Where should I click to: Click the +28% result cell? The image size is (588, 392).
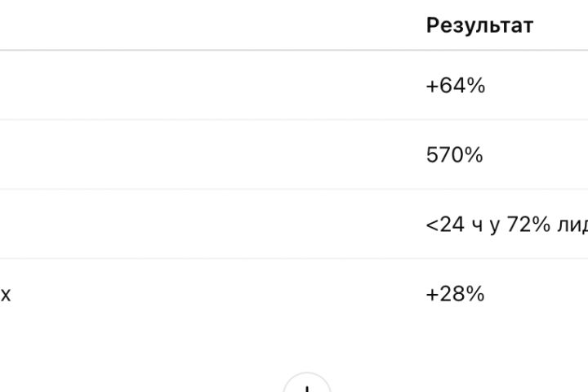point(455,294)
